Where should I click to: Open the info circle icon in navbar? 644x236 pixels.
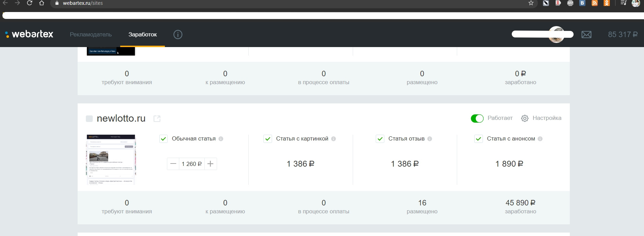(x=178, y=34)
